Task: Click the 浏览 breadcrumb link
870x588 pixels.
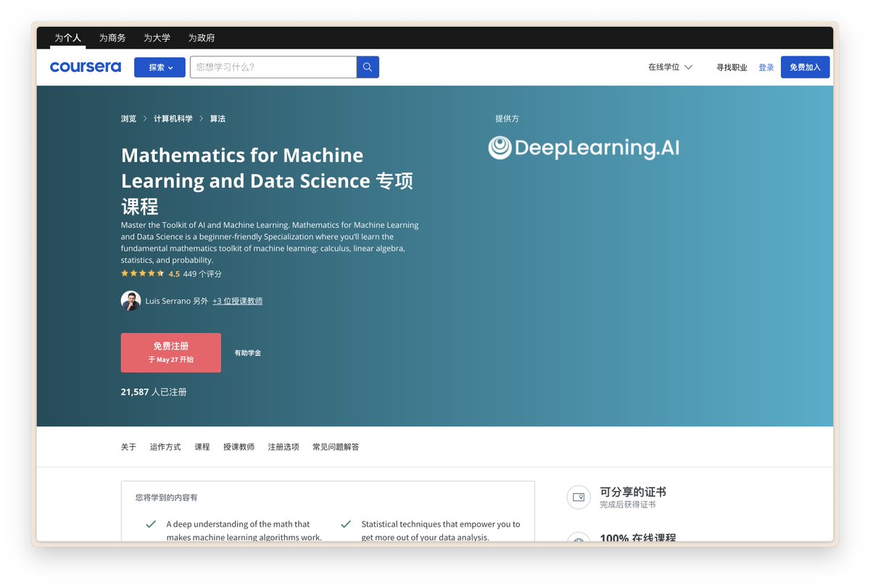Action: pos(128,119)
